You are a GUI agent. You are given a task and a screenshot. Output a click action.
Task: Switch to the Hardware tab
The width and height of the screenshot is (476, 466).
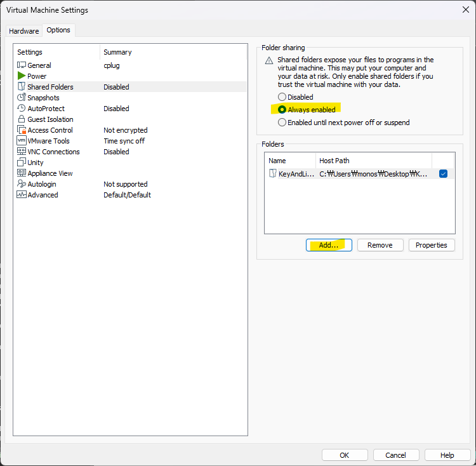coord(24,31)
